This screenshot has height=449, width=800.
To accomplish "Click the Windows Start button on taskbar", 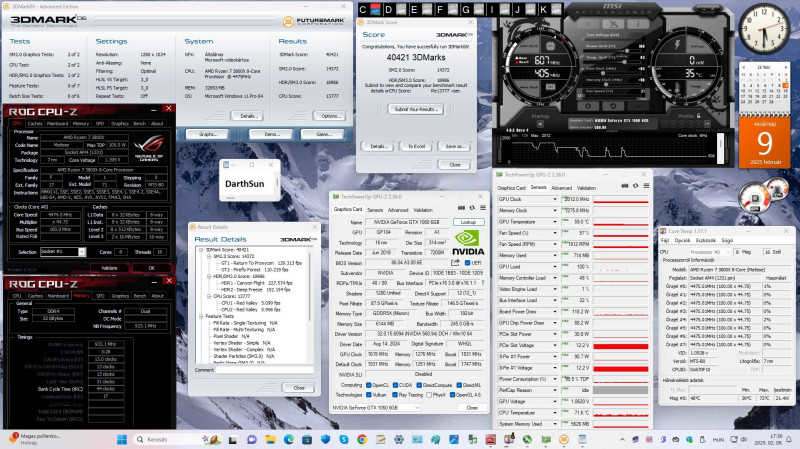I will 122,439.
